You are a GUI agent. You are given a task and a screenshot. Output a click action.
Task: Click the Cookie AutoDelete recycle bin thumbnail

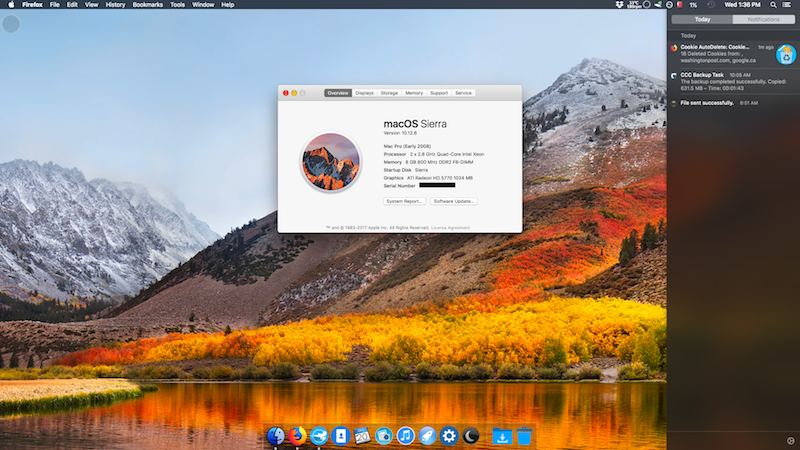(x=786, y=55)
